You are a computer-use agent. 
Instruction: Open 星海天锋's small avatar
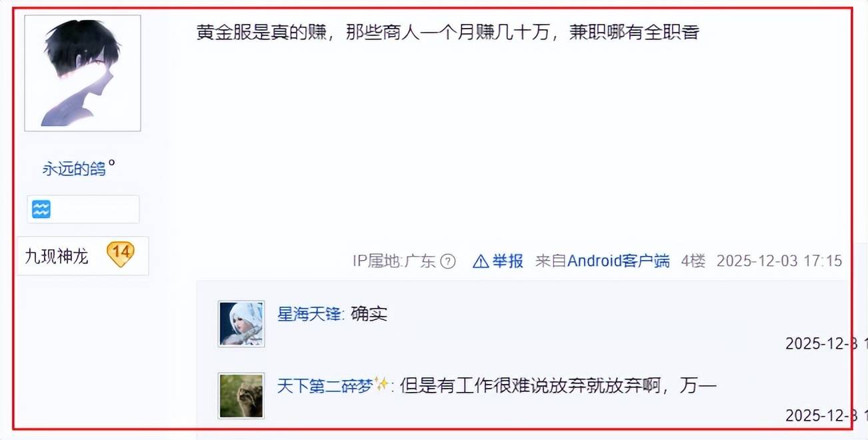pyautogui.click(x=241, y=323)
